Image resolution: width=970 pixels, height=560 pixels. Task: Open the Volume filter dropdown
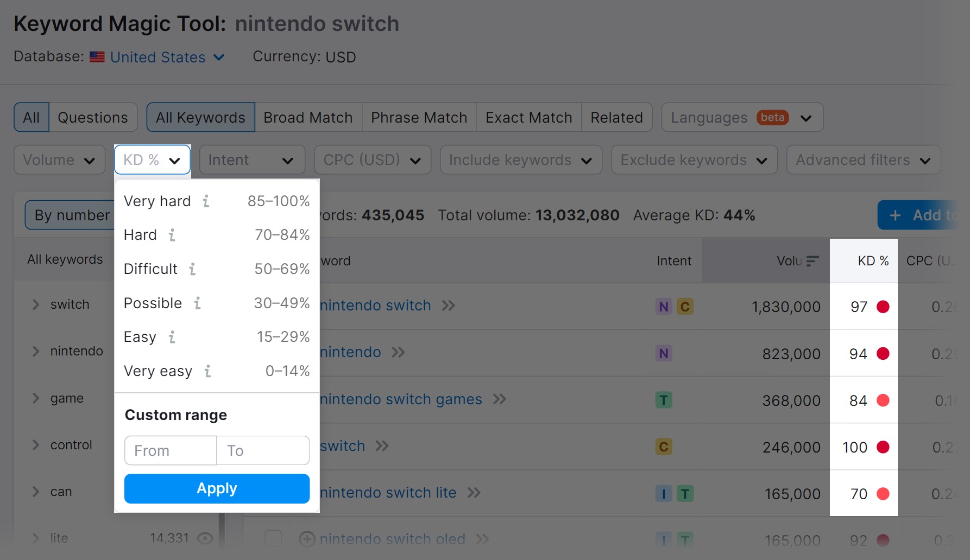[60, 160]
